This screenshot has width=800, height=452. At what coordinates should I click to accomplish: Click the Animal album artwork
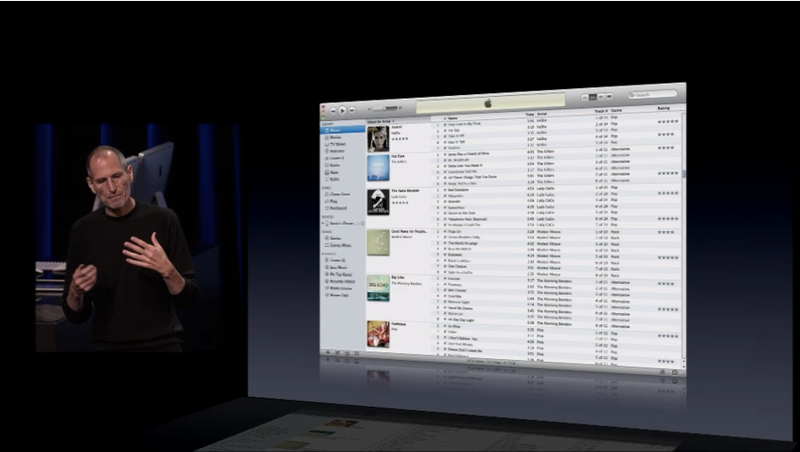pos(378,139)
